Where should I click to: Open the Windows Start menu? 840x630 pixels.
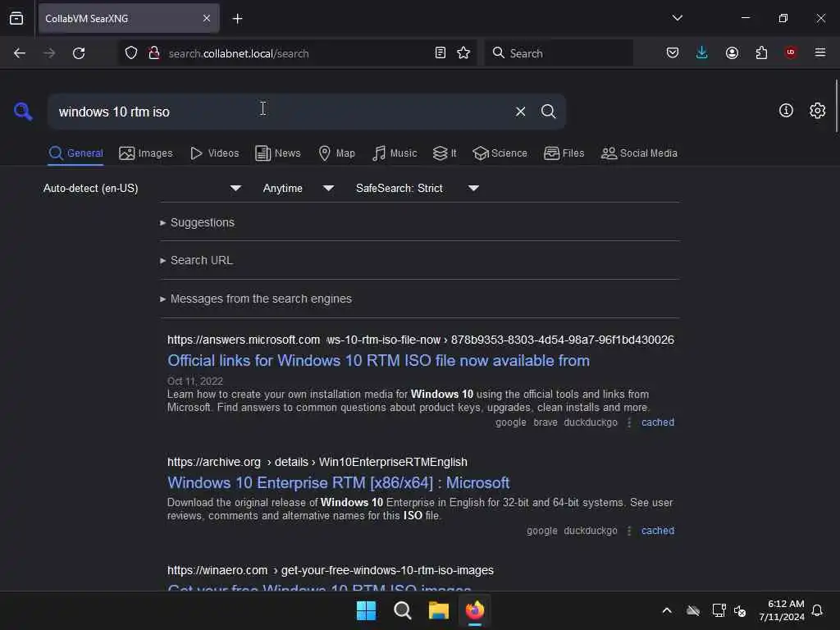[x=366, y=610]
